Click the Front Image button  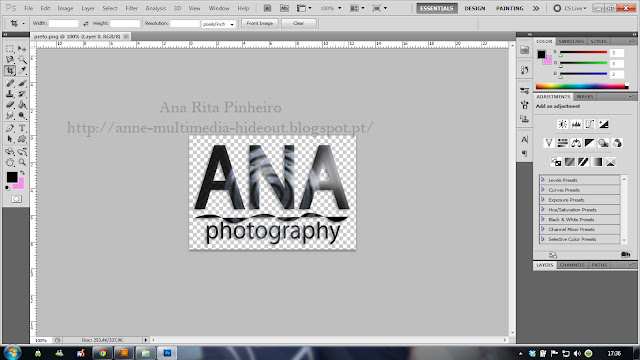coord(260,23)
